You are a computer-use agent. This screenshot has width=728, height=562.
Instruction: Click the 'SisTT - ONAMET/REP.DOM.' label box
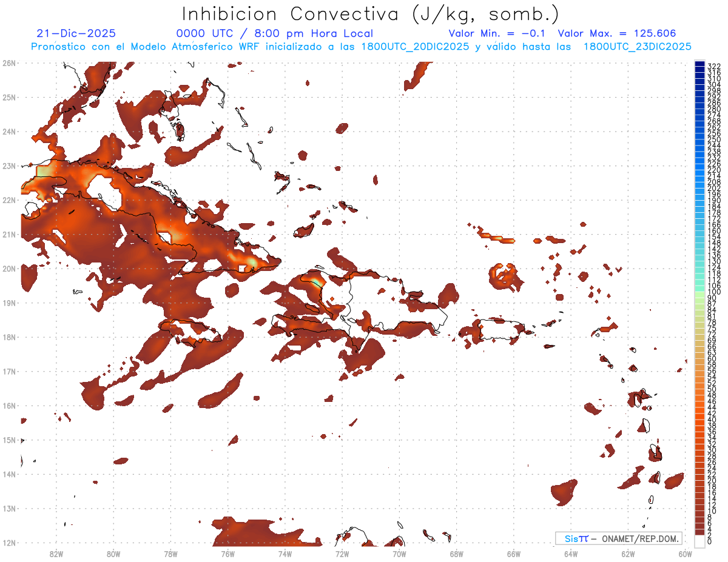tap(618, 538)
